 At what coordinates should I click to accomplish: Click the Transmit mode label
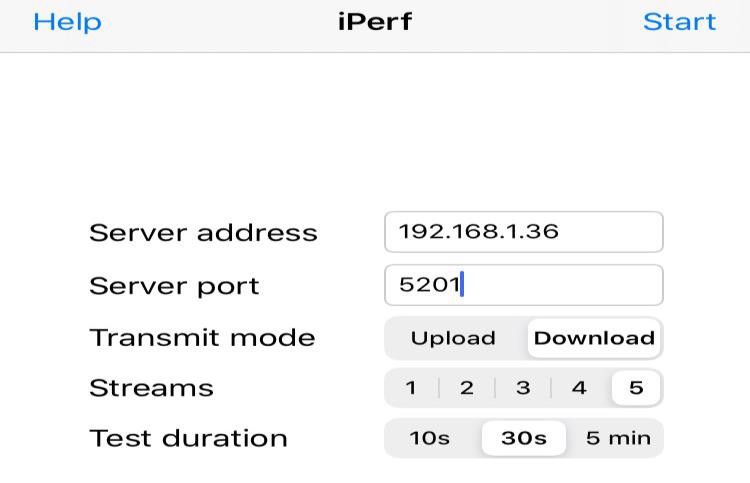202,338
